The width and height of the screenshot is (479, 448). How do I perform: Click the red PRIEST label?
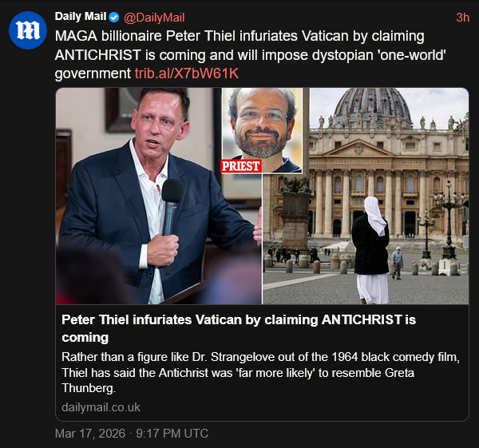[242, 166]
